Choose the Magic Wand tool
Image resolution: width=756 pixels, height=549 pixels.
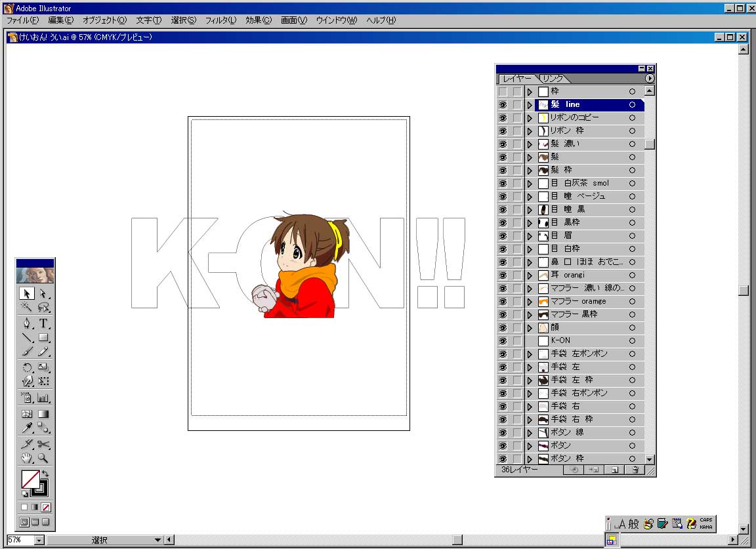(27, 307)
